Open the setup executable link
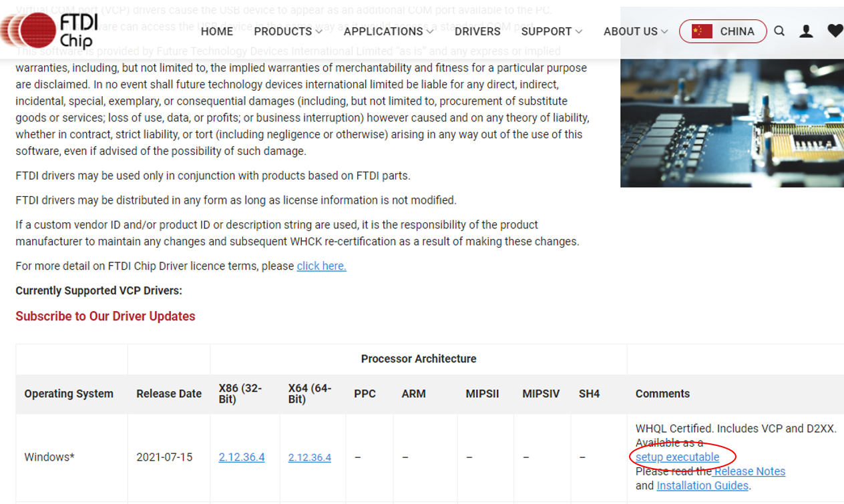This screenshot has width=844, height=504. click(x=677, y=457)
